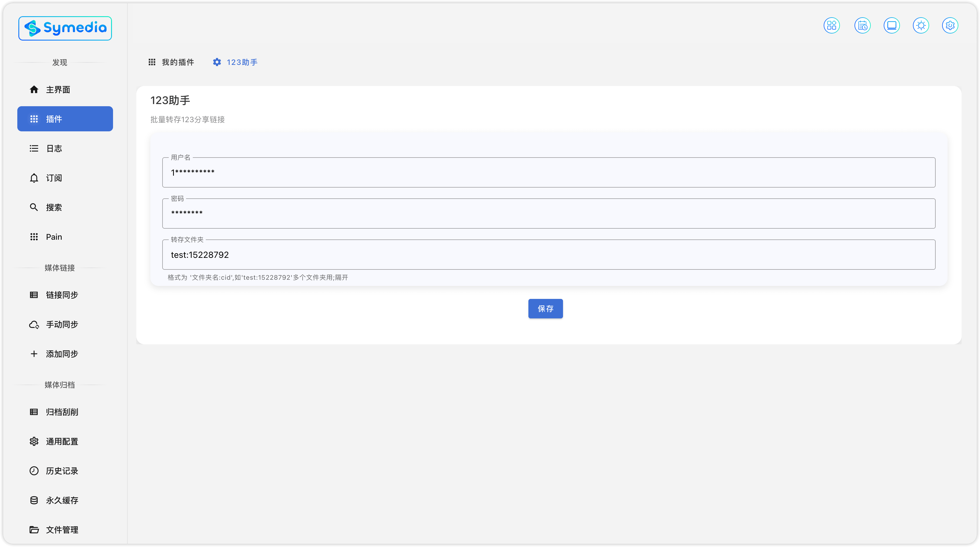Screen dimensions: 980x547
Task: Open the 搜索 search page
Action: [54, 208]
